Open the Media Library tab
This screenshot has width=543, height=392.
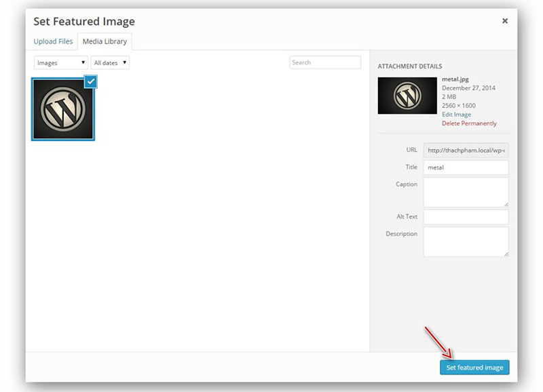(105, 41)
